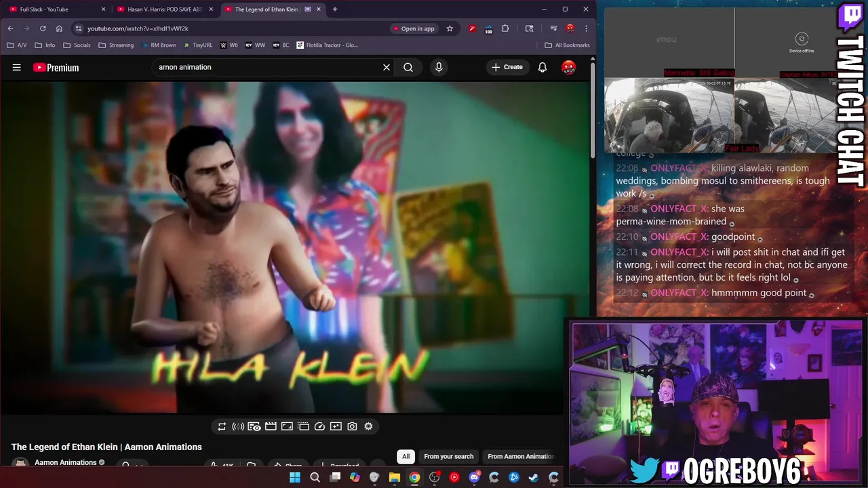
Task: Open the 'RM Brown' bookmark
Action: tap(159, 45)
